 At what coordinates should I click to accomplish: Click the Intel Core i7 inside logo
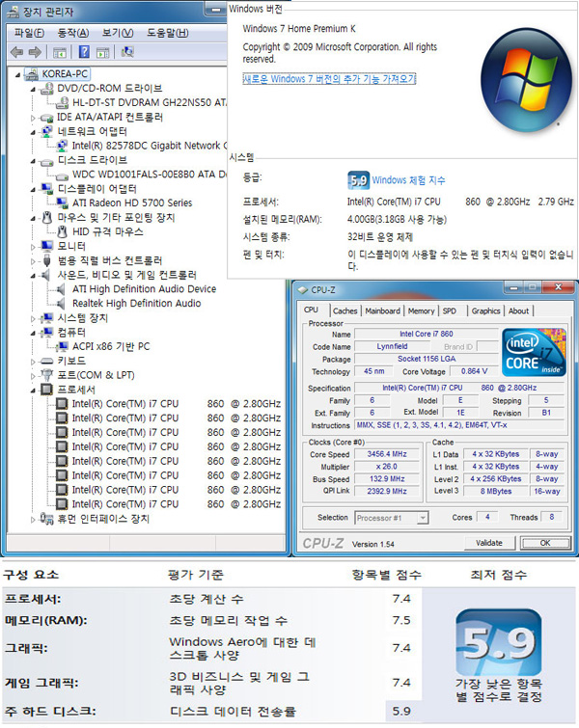(534, 352)
